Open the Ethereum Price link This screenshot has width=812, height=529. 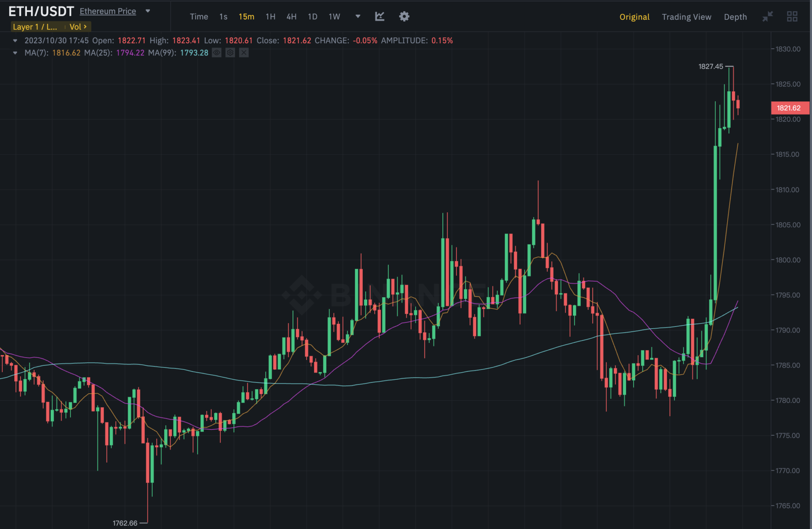click(x=108, y=11)
